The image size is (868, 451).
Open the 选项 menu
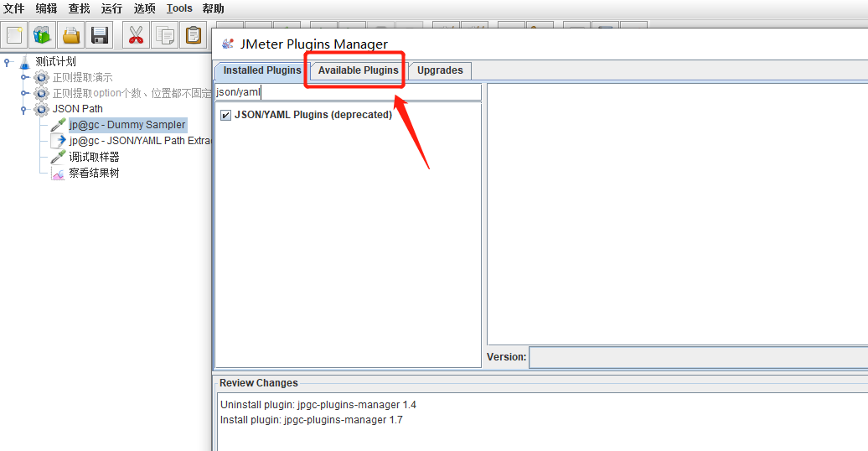tap(144, 8)
